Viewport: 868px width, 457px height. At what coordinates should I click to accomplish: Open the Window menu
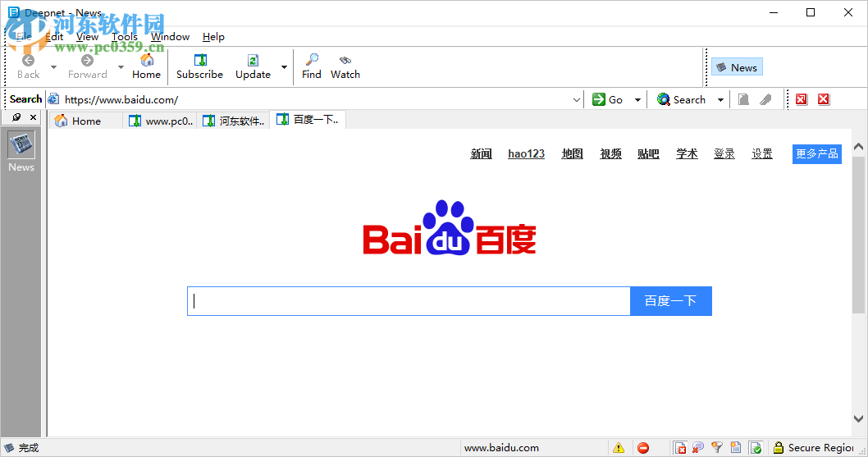click(170, 37)
